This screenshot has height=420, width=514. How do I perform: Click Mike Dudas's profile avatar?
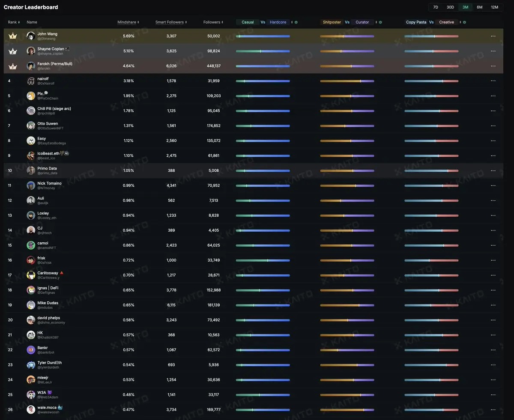point(31,305)
